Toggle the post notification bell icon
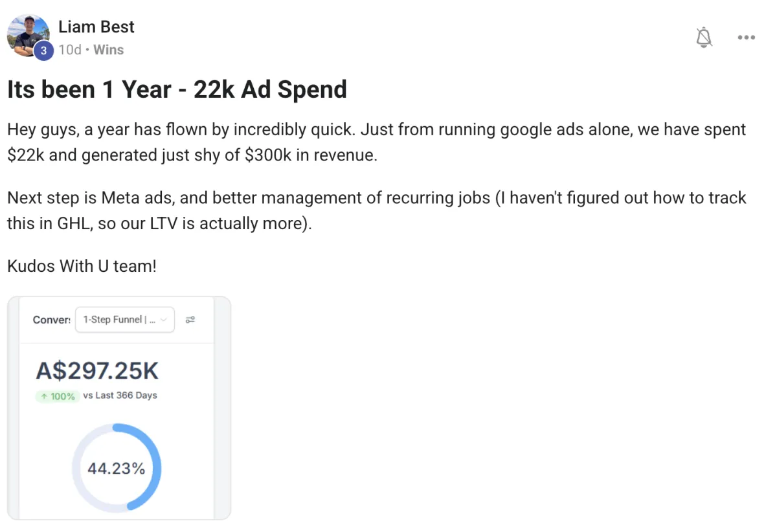 [704, 38]
